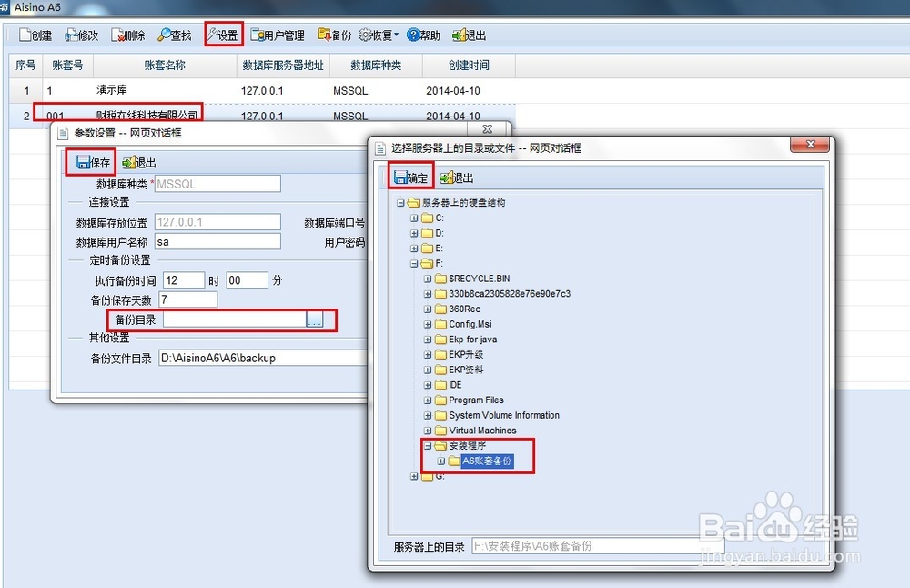The image size is (910, 588).
Task: Click the 修改 (Modify) toolbar icon
Action: click(x=82, y=35)
